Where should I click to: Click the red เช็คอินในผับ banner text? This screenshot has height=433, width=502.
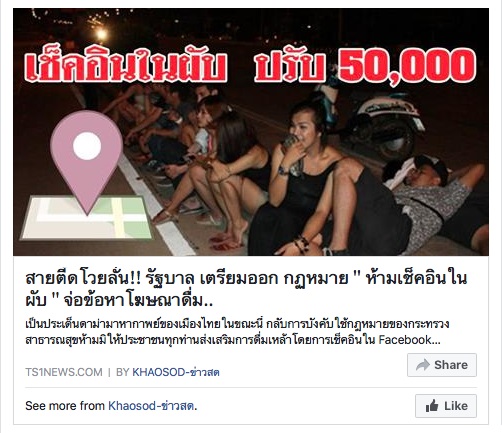coord(125,65)
